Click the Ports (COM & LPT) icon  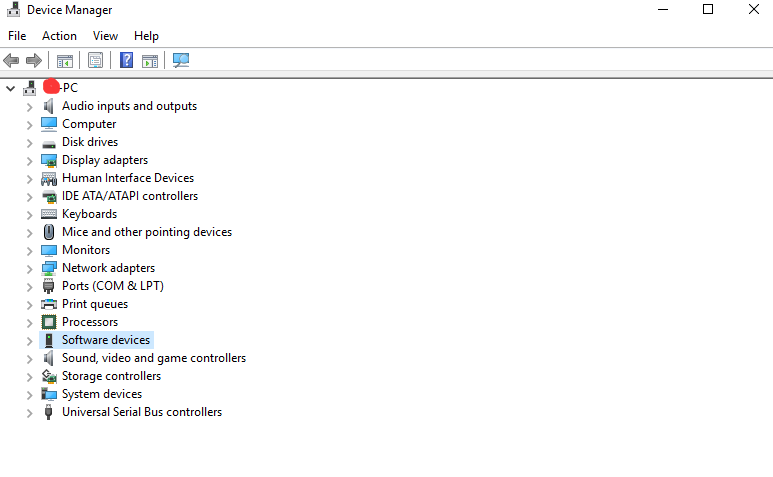48,286
